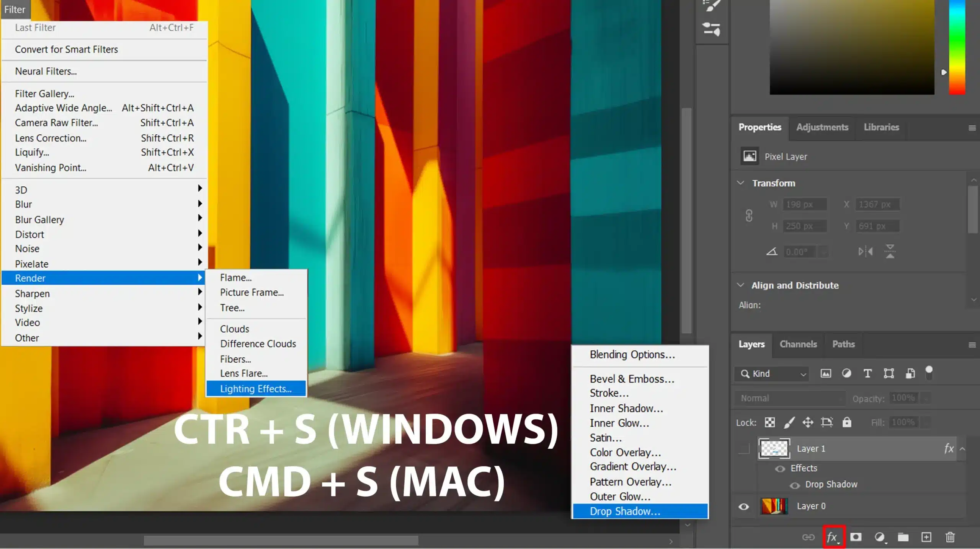Viewport: 980px width, 549px height.
Task: Select Drop Shadow in layer style menu
Action: point(640,511)
